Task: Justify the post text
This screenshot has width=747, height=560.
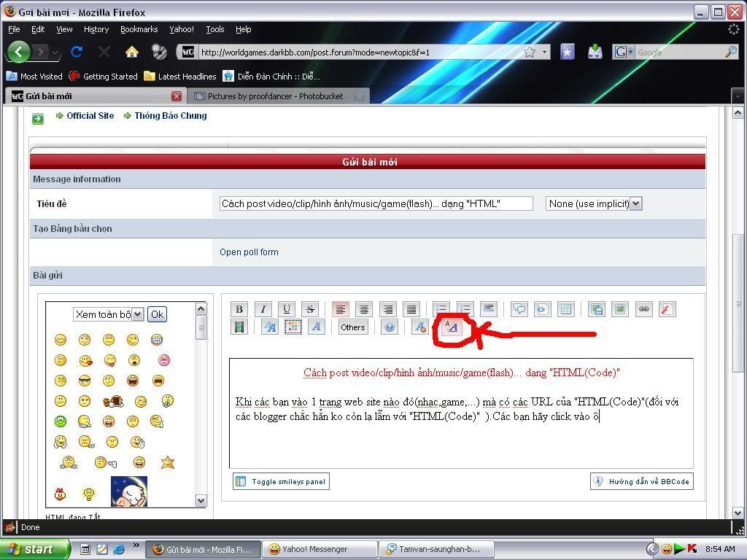Action: tap(411, 309)
